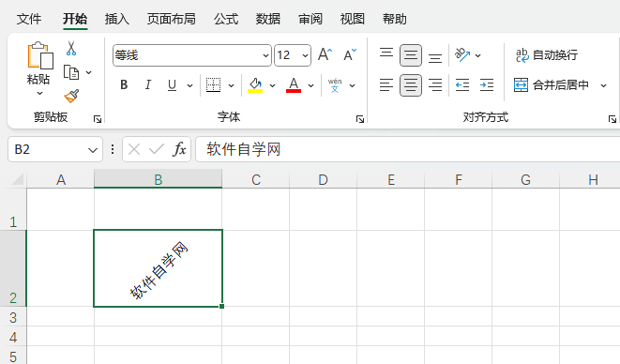
Task: Click the Increase Indent icon
Action: click(487, 85)
